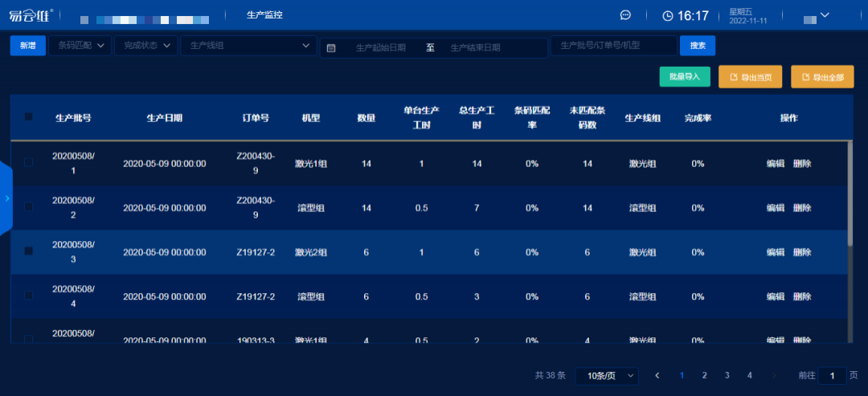Check the row for batch 20200508/3

tap(29, 251)
